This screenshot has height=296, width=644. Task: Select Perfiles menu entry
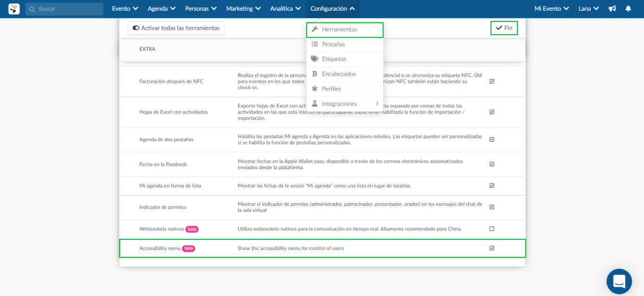(x=345, y=89)
